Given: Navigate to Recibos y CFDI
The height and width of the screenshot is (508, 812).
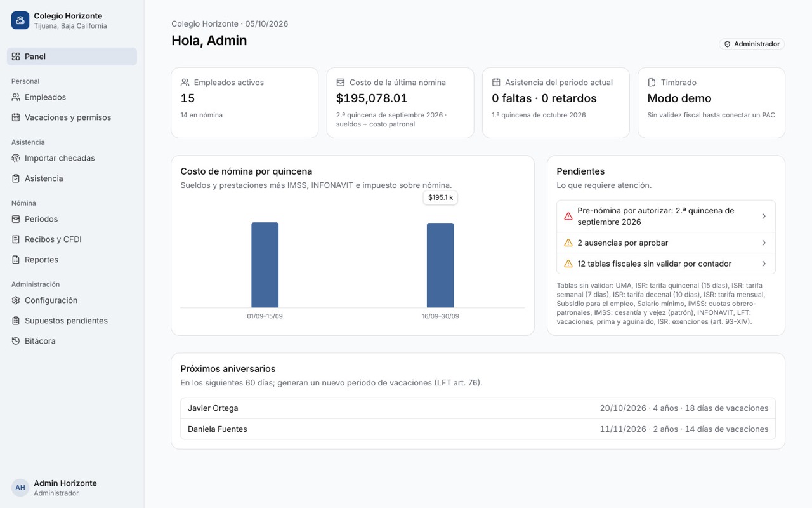Looking at the screenshot, I should [x=72, y=239].
